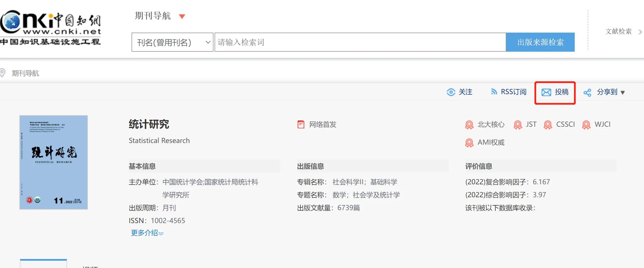Click the 关注 follow eye icon
The image size is (644, 268).
click(451, 92)
